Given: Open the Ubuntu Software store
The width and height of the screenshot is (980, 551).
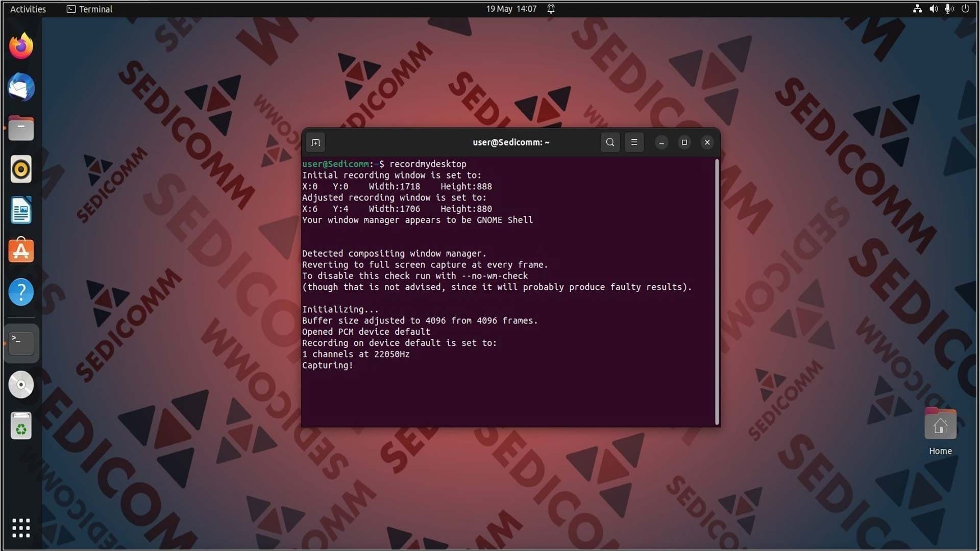Looking at the screenshot, I should (21, 251).
